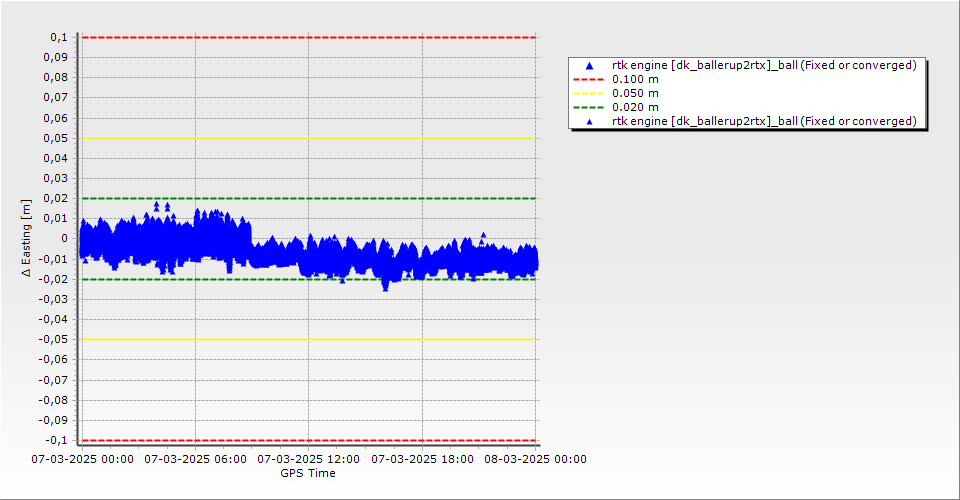Select the "0.050 m" legend label
960x500 pixels.
pos(635,93)
